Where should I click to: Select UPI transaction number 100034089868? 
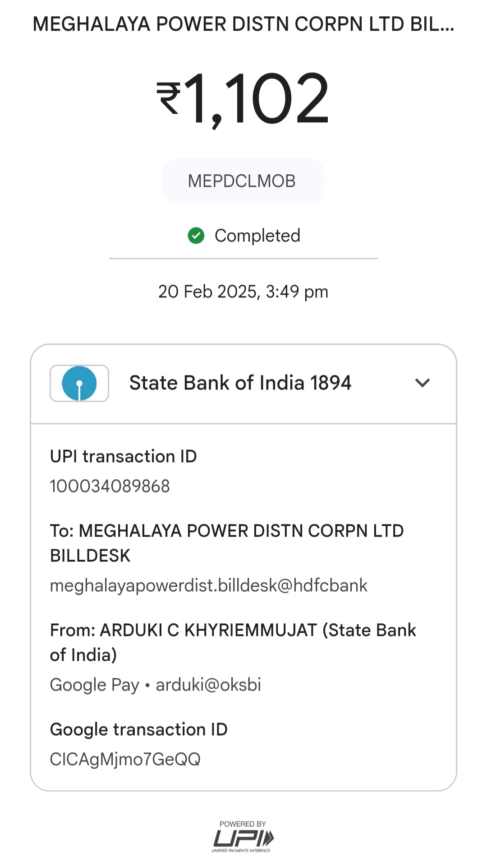[x=110, y=486]
